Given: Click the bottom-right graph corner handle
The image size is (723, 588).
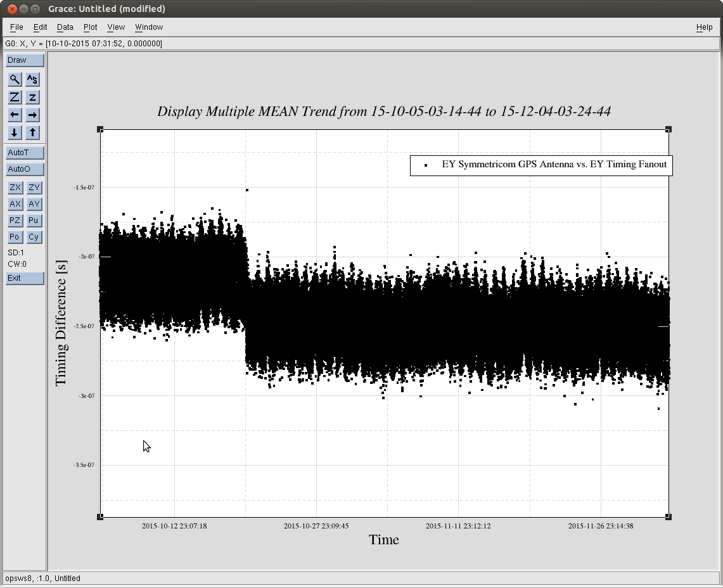Looking at the screenshot, I should pyautogui.click(x=669, y=517).
